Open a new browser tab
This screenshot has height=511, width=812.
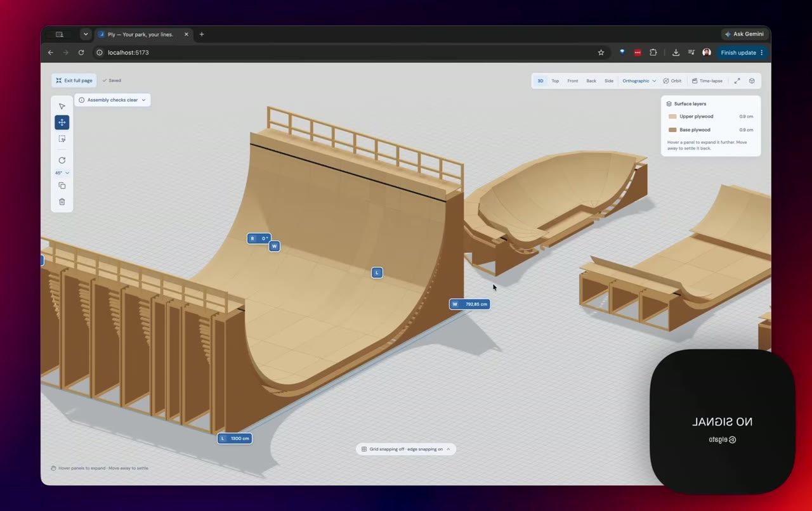pyautogui.click(x=202, y=34)
